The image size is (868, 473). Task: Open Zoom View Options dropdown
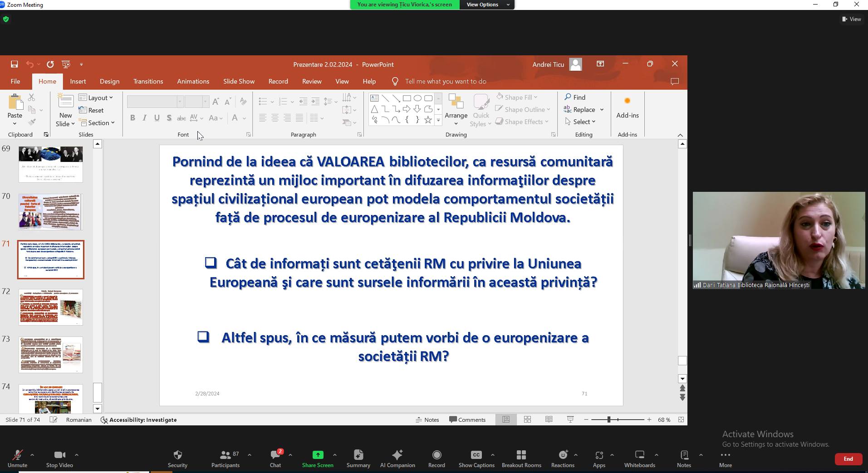click(487, 5)
